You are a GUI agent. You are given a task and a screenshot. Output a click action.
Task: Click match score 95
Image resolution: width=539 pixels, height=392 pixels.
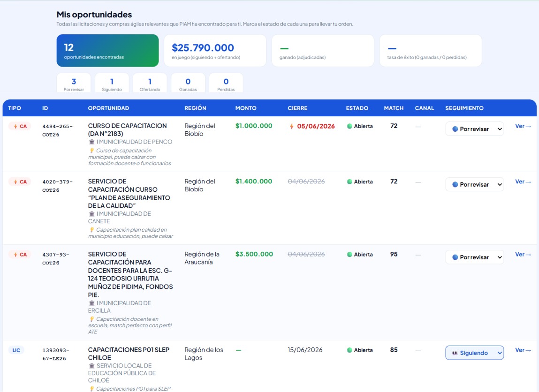click(394, 254)
